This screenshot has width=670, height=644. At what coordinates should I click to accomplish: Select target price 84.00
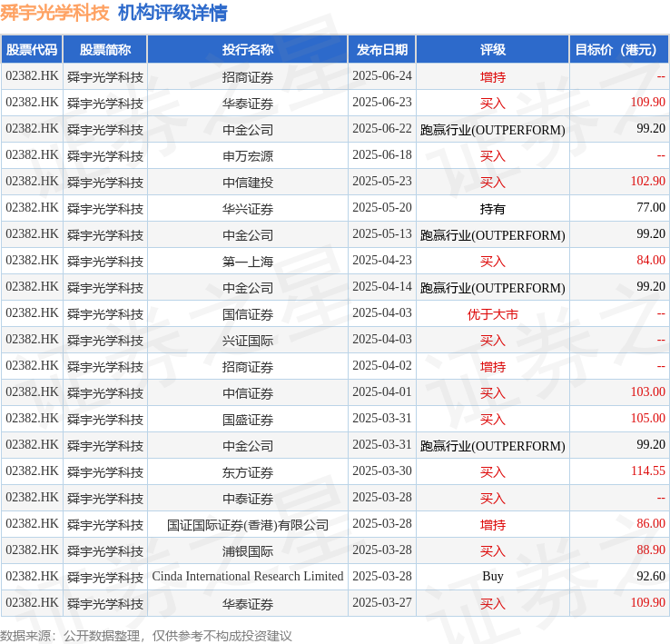point(651,261)
